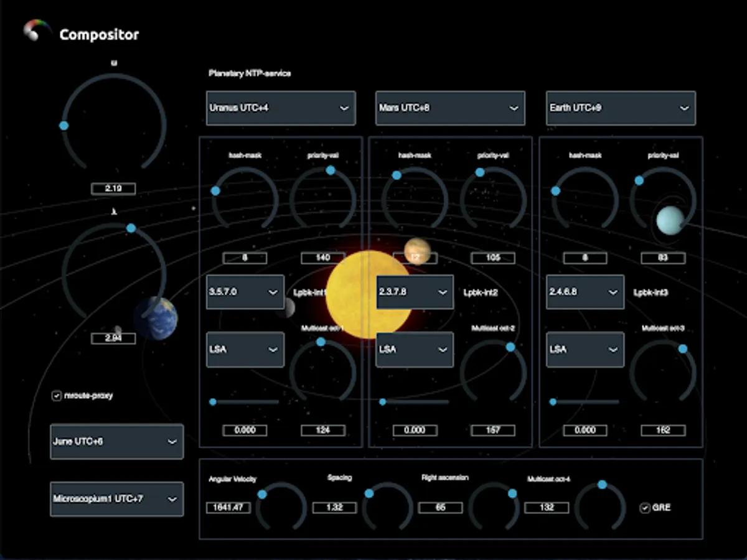Click the 1.32 Spacing field
The width and height of the screenshot is (747, 560).
(x=334, y=507)
